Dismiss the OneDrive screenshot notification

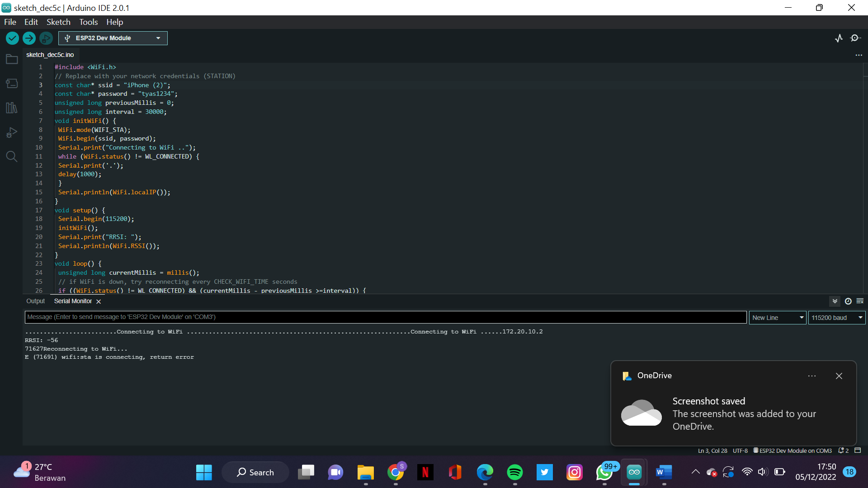tap(839, 375)
